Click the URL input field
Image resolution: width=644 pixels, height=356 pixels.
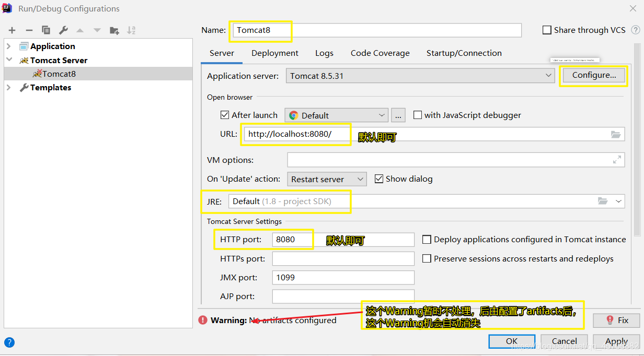click(x=434, y=134)
